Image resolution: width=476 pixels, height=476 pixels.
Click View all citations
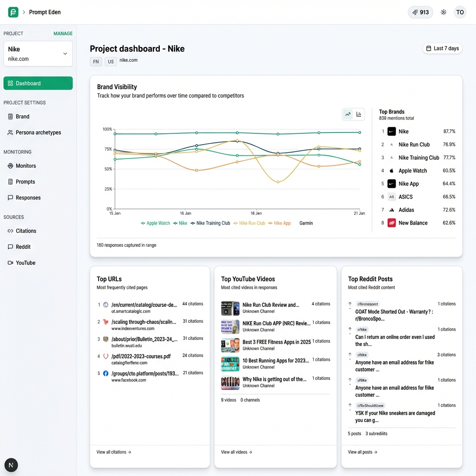click(113, 452)
